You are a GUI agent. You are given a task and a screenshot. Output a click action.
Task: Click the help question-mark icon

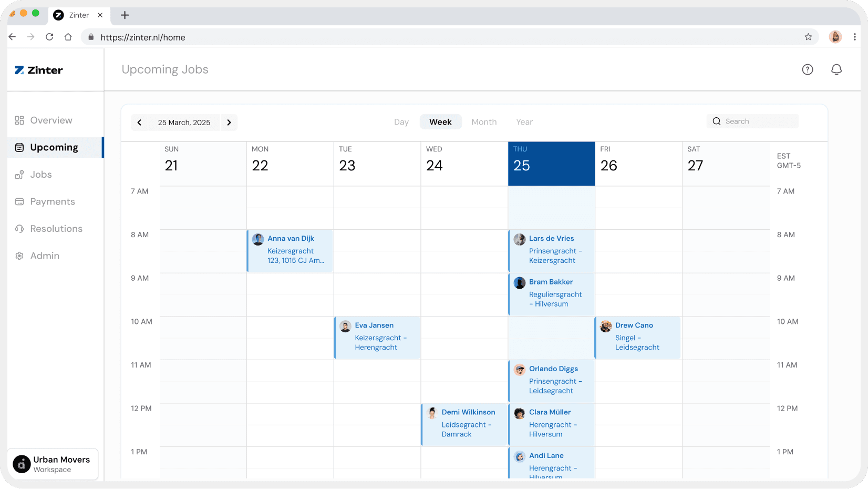click(x=808, y=69)
